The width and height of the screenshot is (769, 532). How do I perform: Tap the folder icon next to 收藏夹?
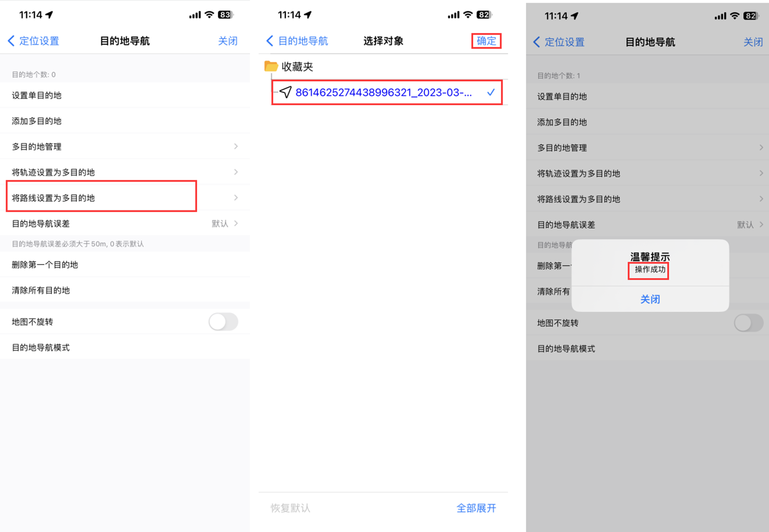(270, 66)
